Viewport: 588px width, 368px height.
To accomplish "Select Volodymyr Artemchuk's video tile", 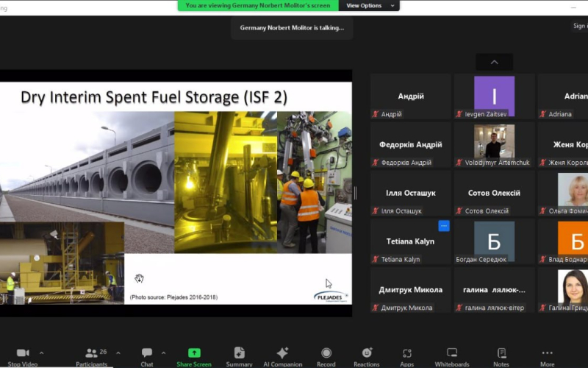I will [494, 145].
